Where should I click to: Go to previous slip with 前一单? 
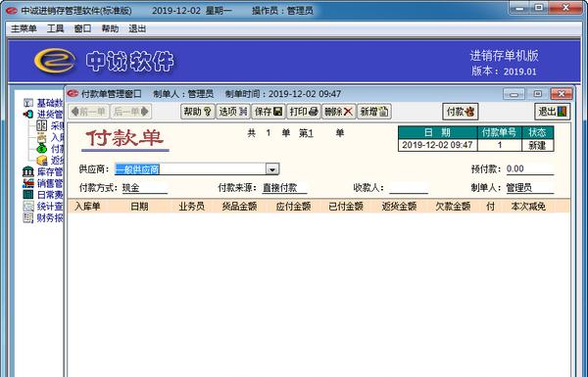click(89, 112)
